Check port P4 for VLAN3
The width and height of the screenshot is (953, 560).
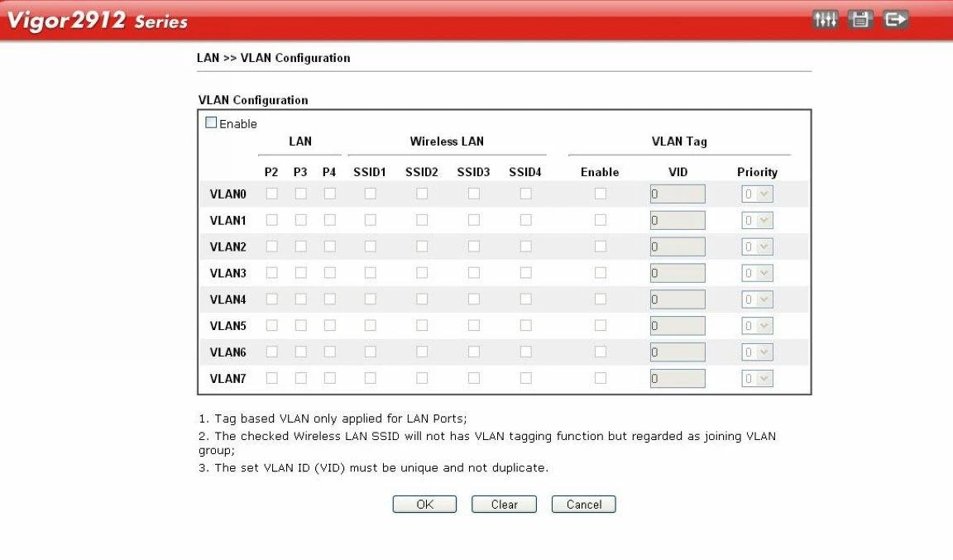[329, 272]
